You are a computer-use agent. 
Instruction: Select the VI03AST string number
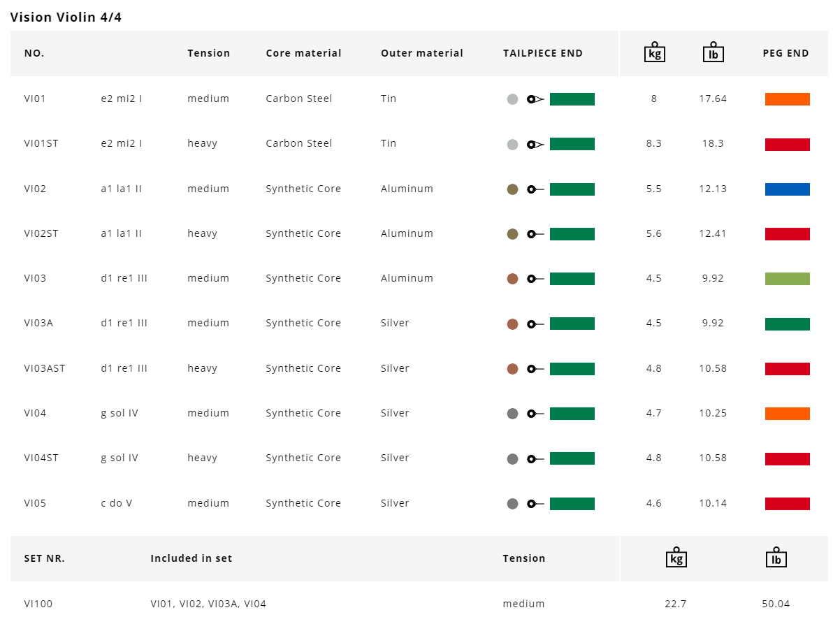coord(45,368)
